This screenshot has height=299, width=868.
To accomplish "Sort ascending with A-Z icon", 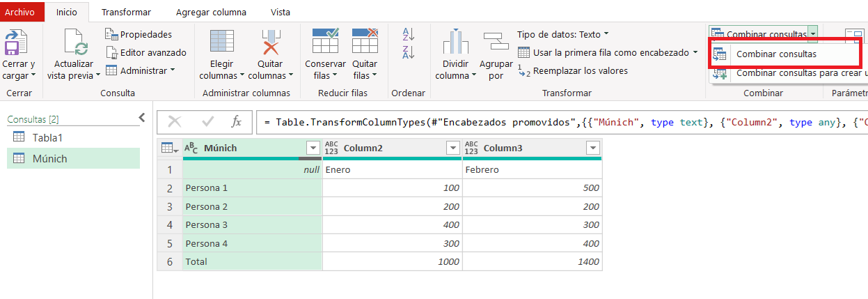I will tap(409, 34).
